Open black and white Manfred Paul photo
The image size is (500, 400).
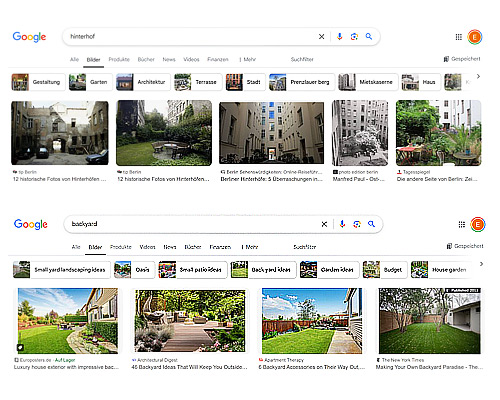click(360, 133)
